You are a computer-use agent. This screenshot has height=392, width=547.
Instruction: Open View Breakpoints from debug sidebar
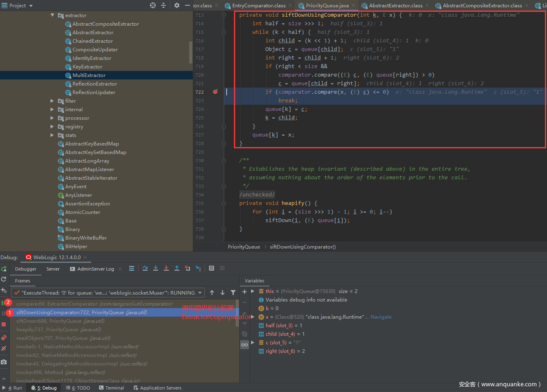4,337
